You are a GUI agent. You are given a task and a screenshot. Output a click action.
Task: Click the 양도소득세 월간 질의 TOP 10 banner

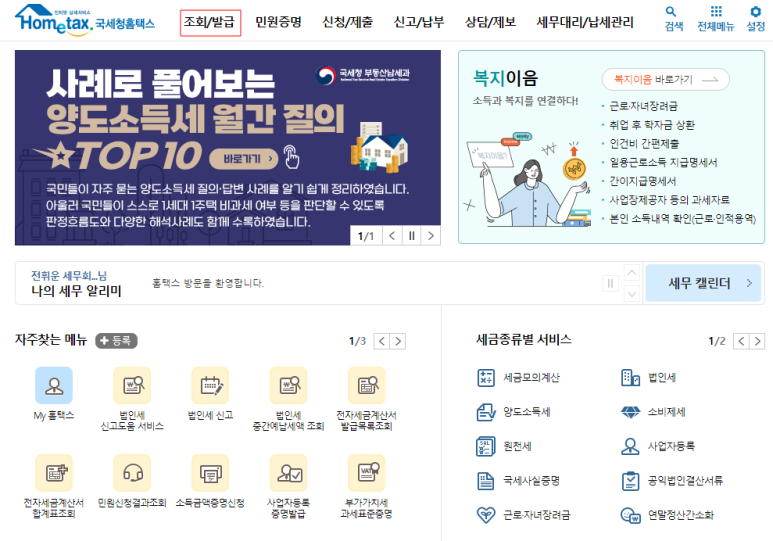point(228,147)
